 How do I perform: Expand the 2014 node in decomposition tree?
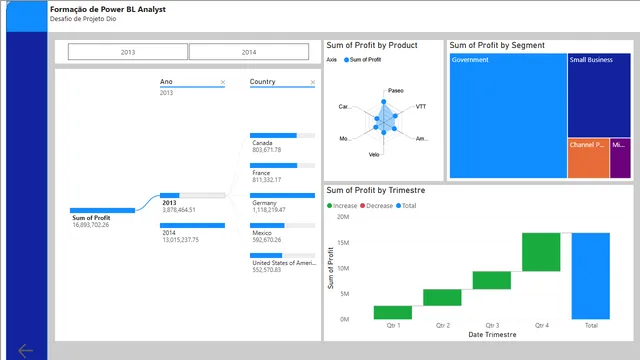point(192,225)
